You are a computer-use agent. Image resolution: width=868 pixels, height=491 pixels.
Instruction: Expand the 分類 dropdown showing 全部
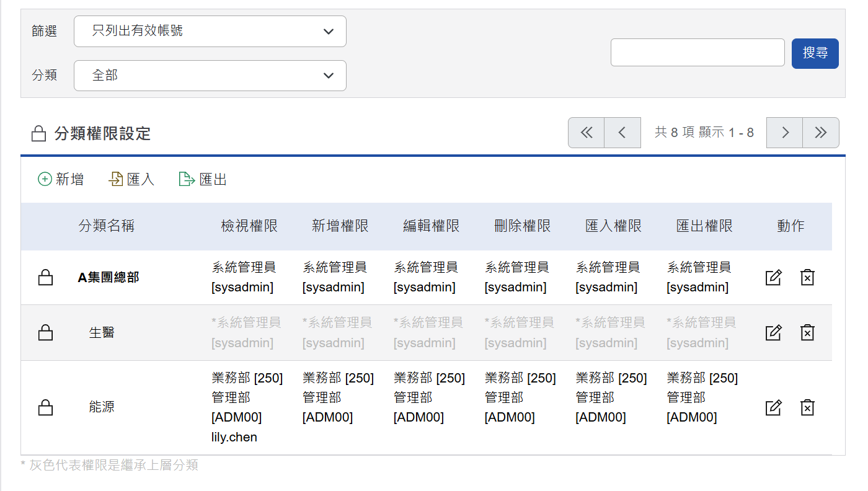click(210, 76)
